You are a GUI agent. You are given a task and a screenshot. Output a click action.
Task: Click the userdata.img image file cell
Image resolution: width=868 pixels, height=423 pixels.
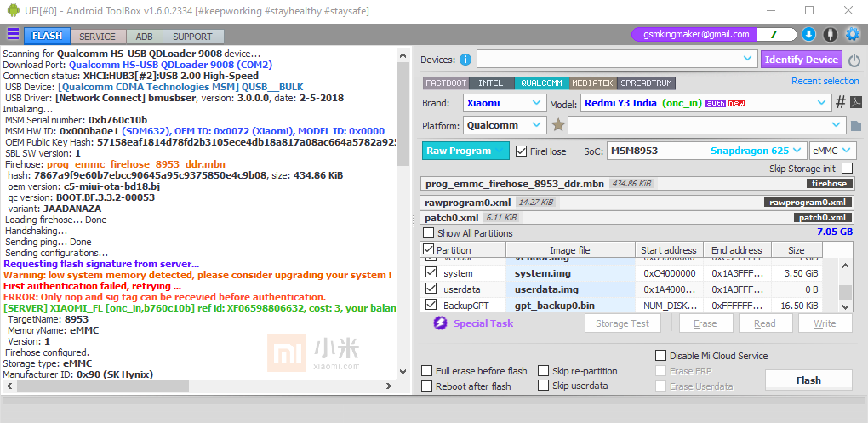tap(570, 289)
